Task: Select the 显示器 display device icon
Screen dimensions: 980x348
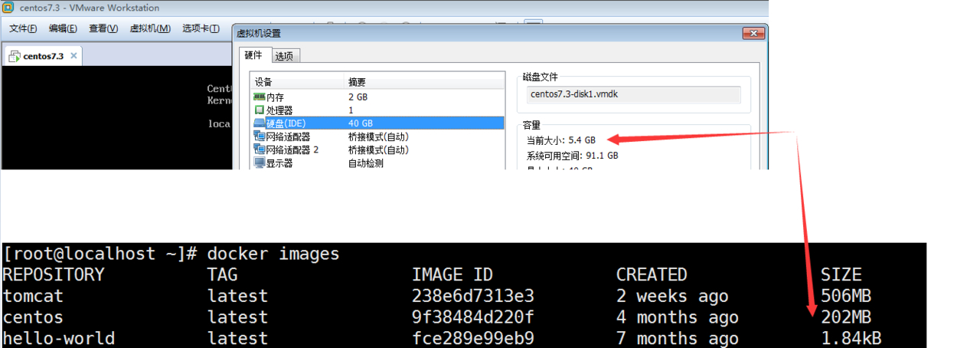Action: click(260, 163)
